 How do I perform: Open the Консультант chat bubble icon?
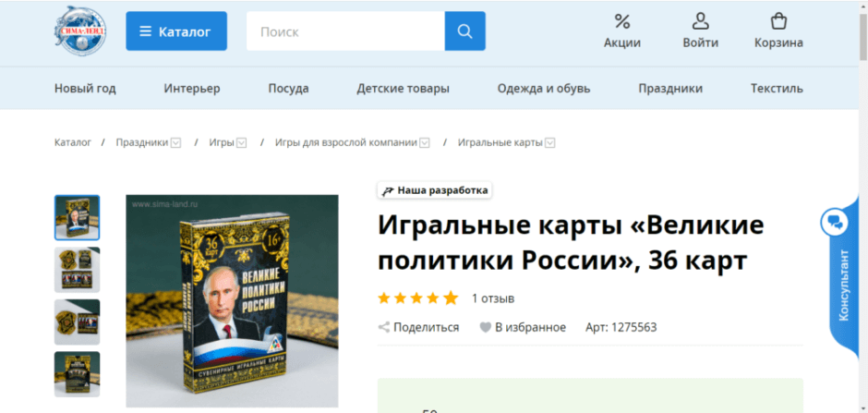(x=834, y=223)
